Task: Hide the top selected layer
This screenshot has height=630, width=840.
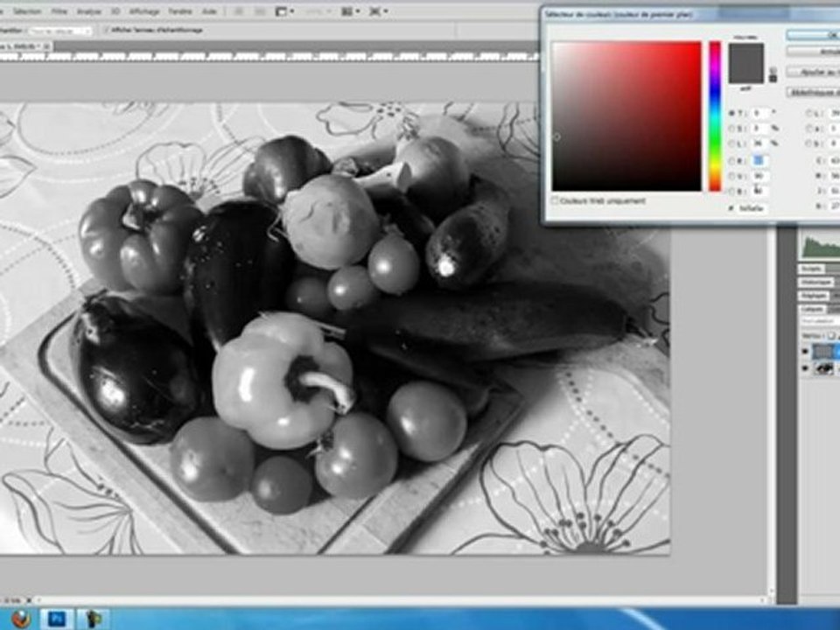Action: [805, 352]
